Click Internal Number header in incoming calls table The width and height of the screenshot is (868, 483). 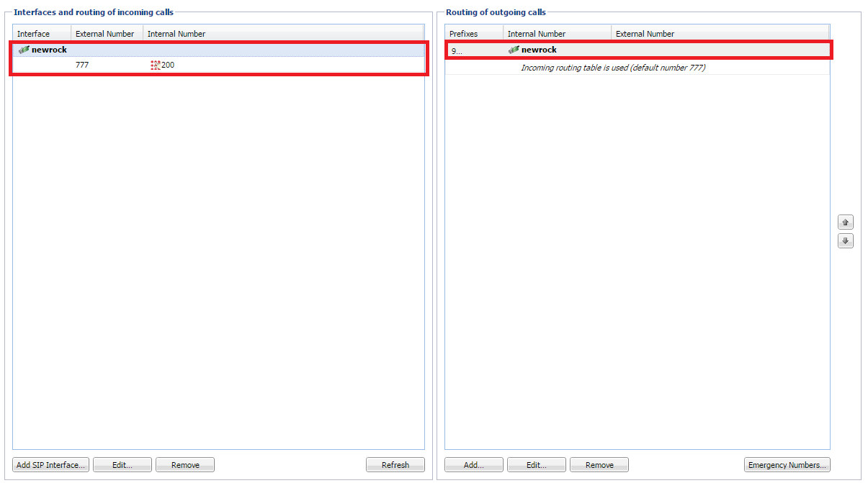pyautogui.click(x=176, y=34)
